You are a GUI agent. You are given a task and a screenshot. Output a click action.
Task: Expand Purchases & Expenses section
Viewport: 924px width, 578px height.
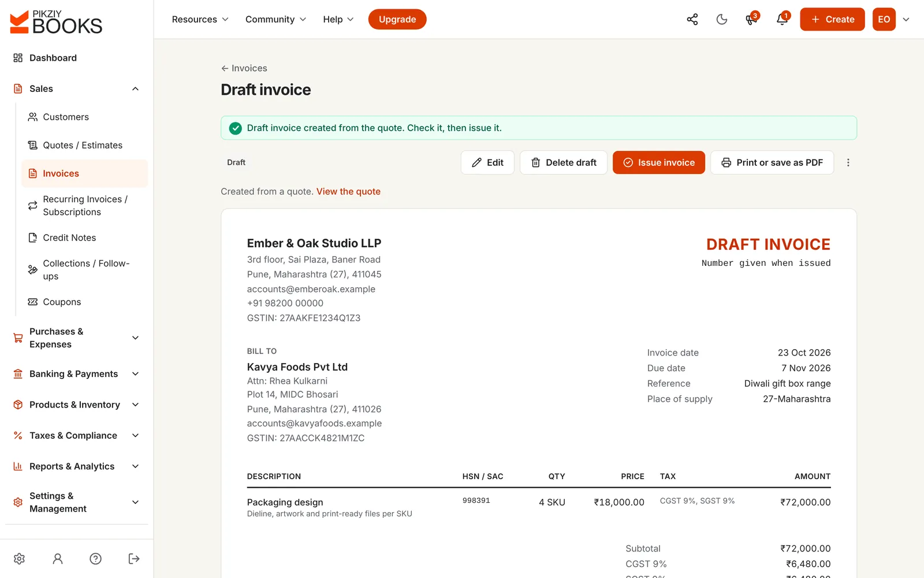tap(76, 338)
